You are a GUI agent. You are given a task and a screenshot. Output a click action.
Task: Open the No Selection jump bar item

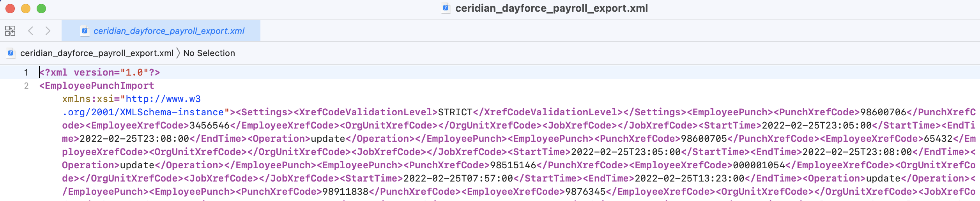point(209,53)
